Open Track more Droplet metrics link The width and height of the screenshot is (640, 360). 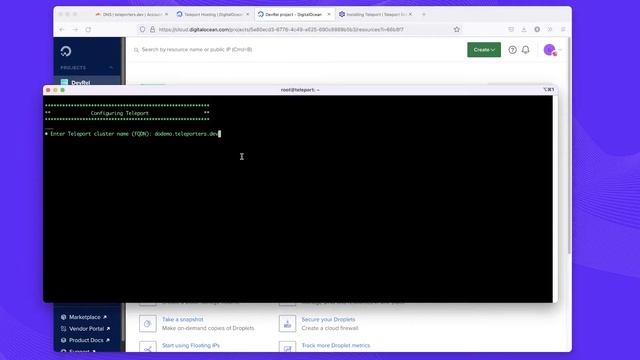click(x=336, y=345)
